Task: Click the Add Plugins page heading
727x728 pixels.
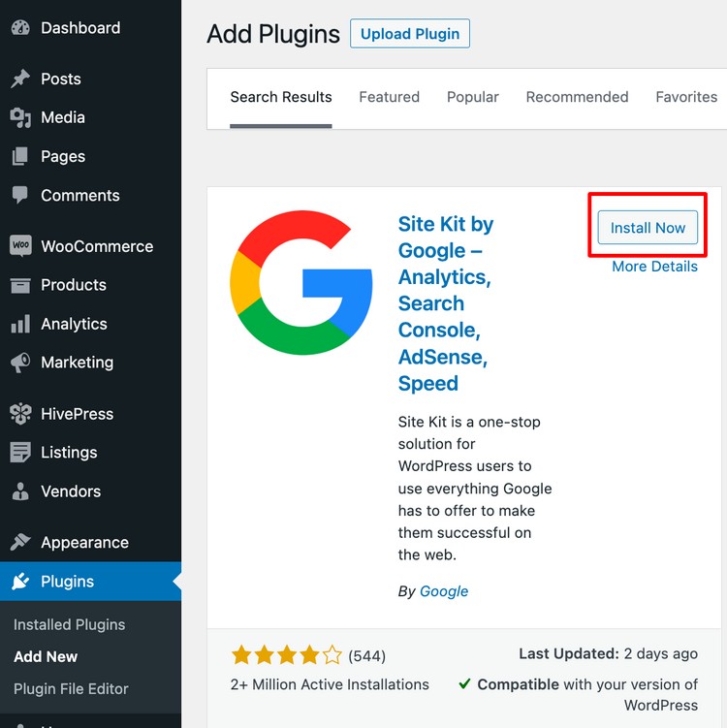Action: pos(273,34)
